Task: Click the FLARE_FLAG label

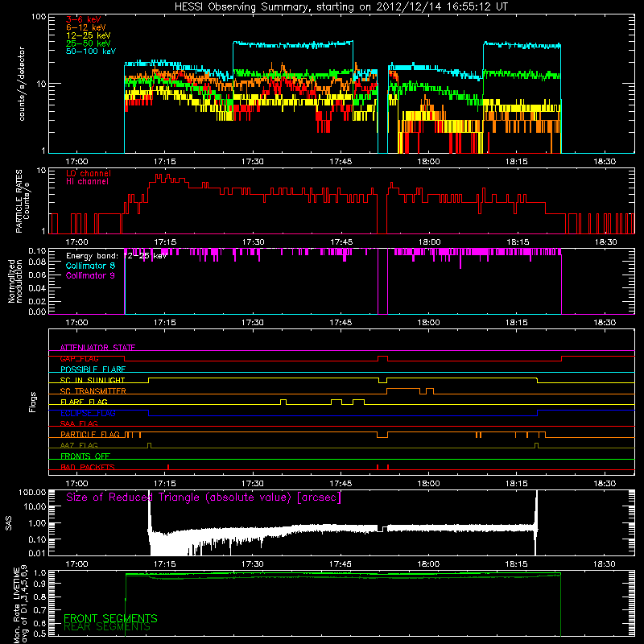Action: (84, 402)
